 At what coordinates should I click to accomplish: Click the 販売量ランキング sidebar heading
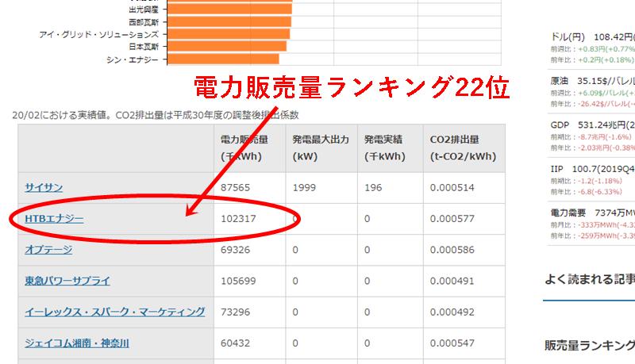coord(590,346)
